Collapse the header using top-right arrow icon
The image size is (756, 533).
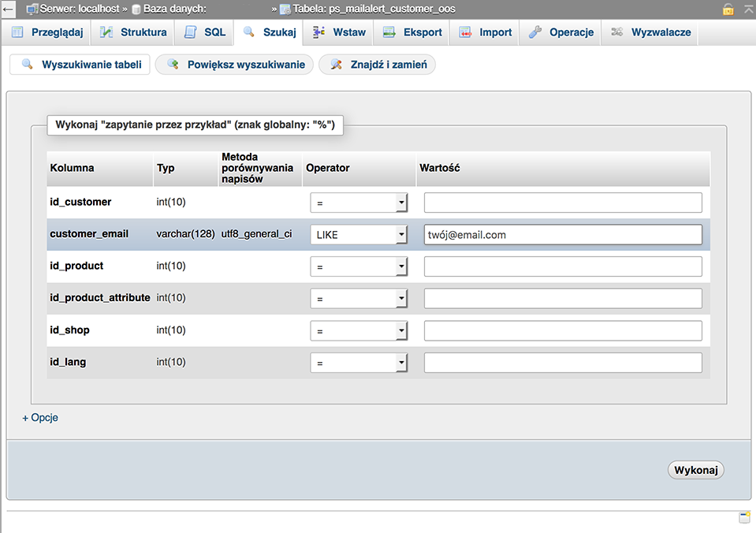coord(749,9)
